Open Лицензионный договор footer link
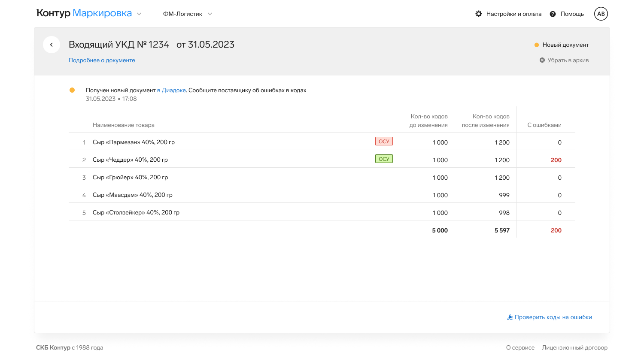The width and height of the screenshot is (644, 362). coord(574,347)
